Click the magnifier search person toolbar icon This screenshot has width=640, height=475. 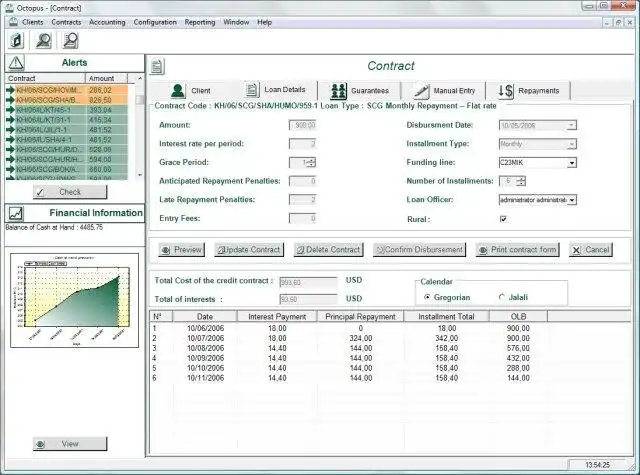tap(43, 40)
